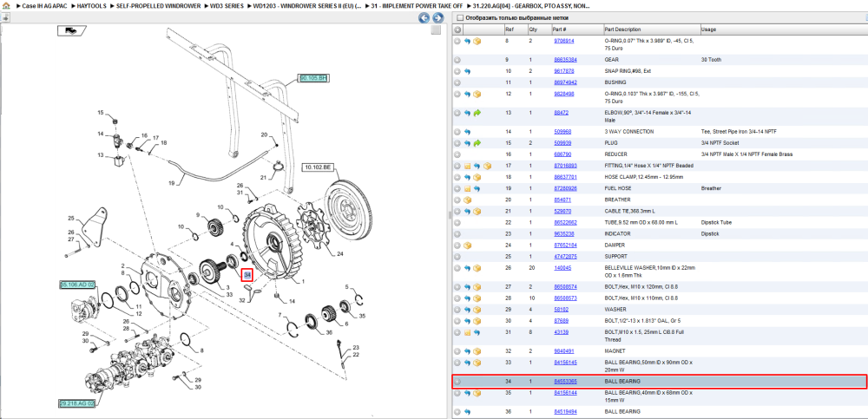Click 'Dipstick Tube' usage text
Image resolution: width=868 pixels, height=419 pixels.
(716, 222)
